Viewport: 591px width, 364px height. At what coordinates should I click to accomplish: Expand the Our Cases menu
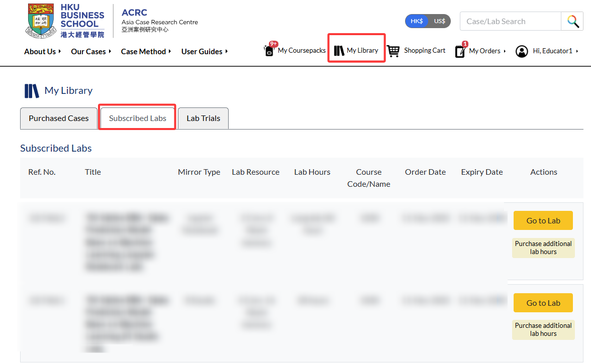(91, 52)
